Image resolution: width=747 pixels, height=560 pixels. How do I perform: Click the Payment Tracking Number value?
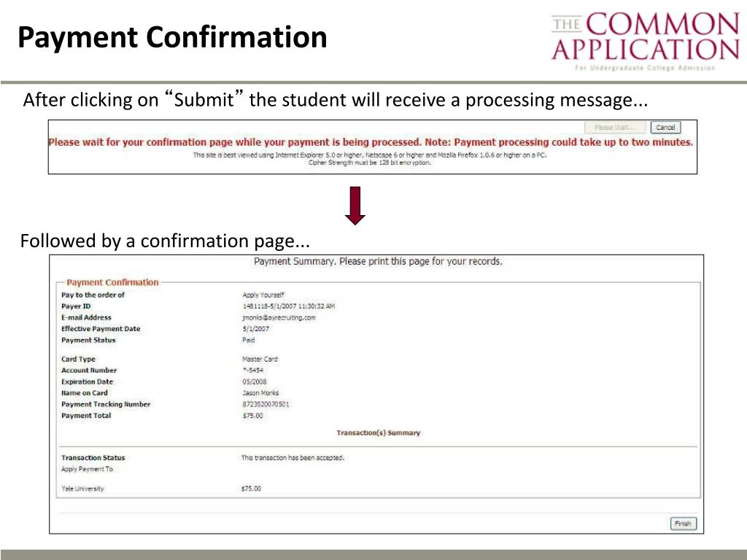point(266,404)
